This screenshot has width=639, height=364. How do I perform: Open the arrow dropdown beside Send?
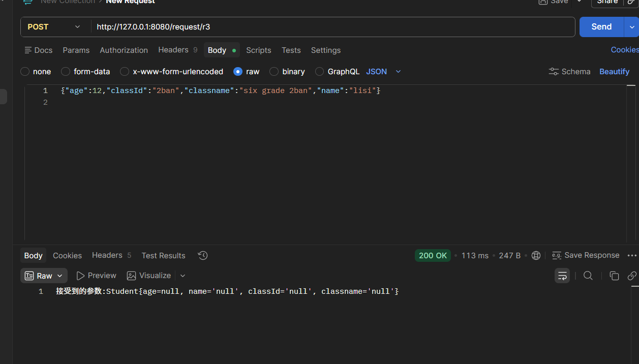(x=632, y=27)
